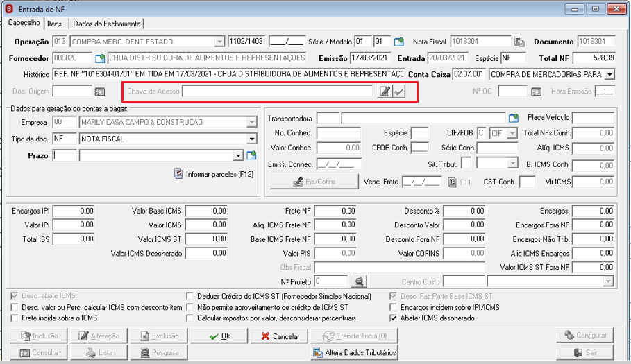The height and width of the screenshot is (364, 631).
Task: Open the Centro Custo dropdown
Action: click(x=609, y=282)
